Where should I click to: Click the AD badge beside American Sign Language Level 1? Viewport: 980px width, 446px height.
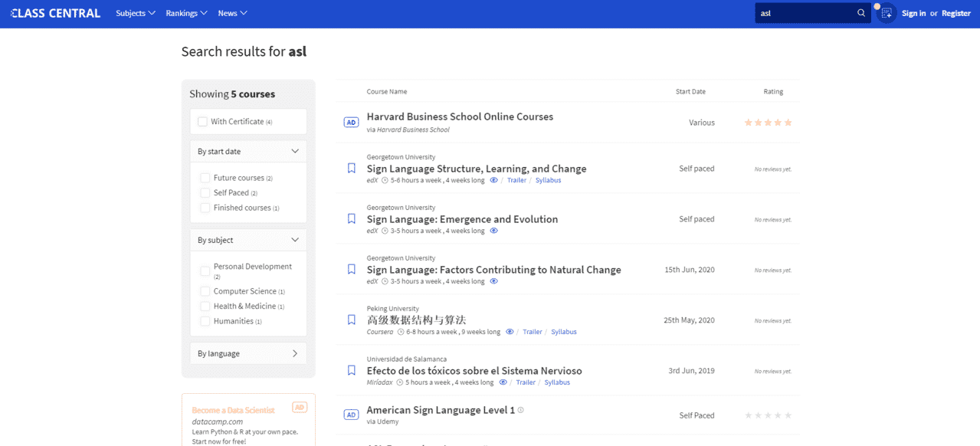[351, 415]
